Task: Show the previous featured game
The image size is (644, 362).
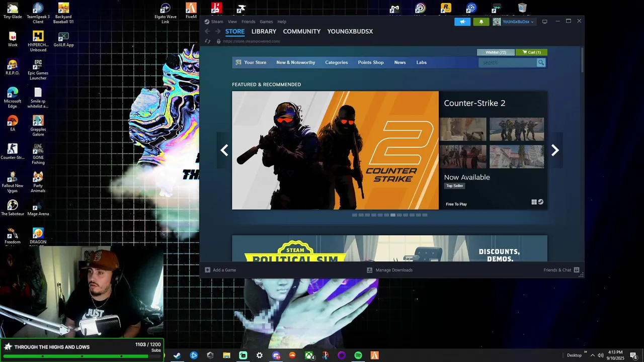Action: point(224,150)
